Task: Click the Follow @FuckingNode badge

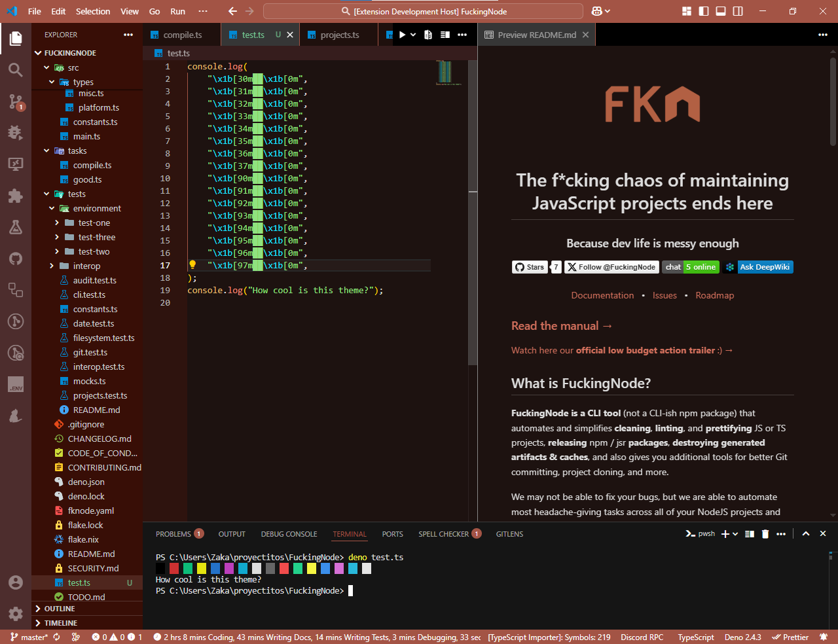Action: coord(611,267)
